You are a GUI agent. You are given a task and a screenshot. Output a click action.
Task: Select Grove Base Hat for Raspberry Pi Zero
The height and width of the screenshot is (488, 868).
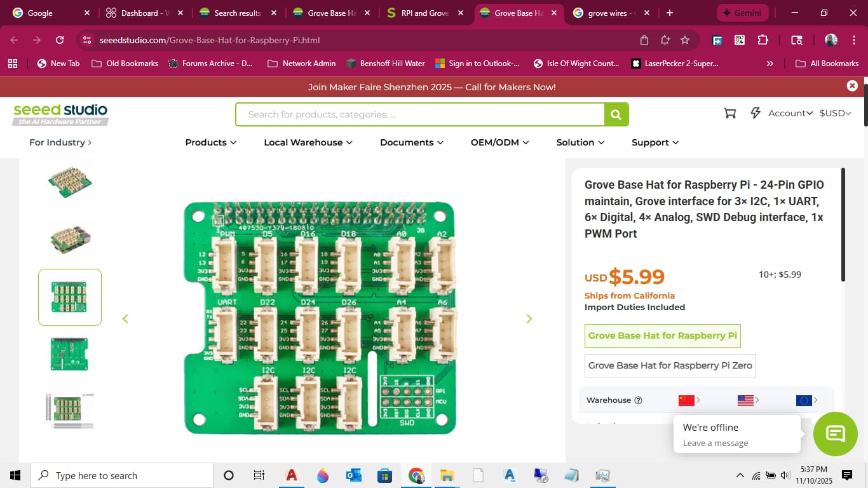pyautogui.click(x=670, y=365)
